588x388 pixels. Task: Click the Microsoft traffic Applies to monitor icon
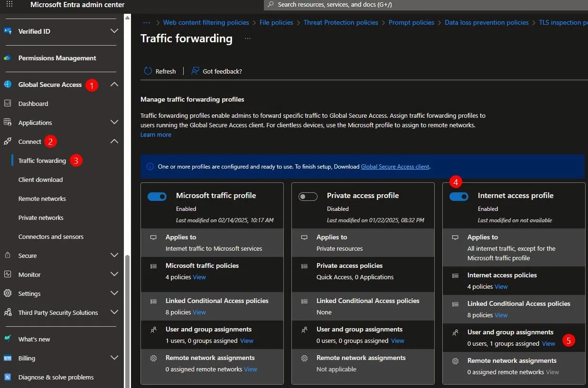click(153, 237)
